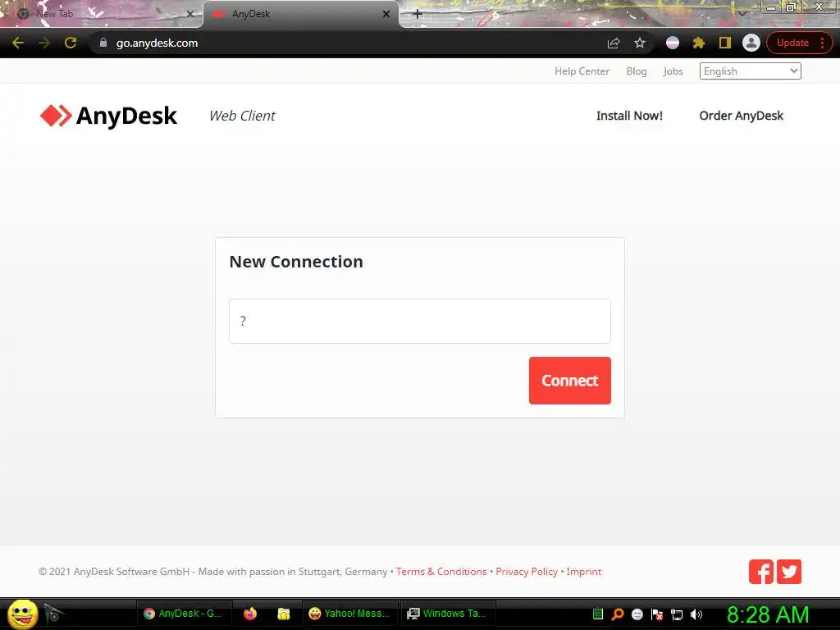Open the smiley face Start button

pyautogui.click(x=22, y=614)
